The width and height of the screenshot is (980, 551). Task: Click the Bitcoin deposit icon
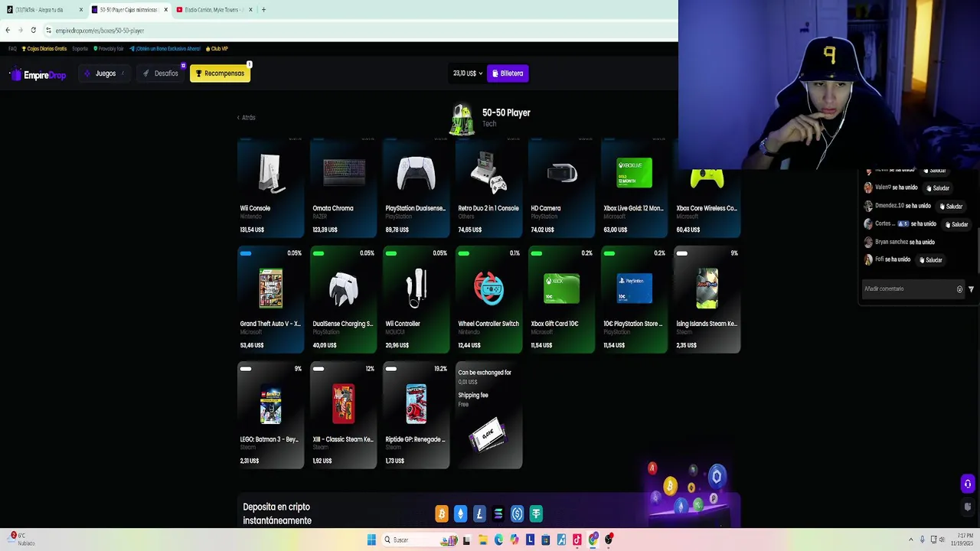[442, 514]
